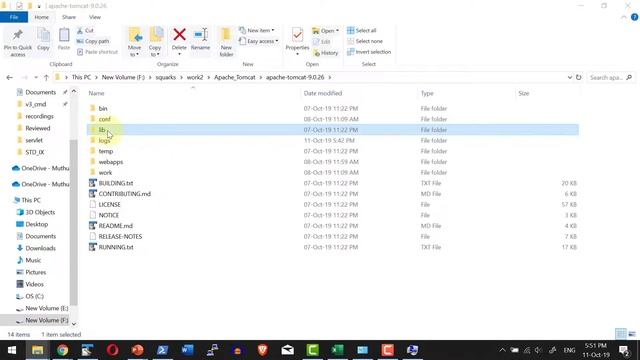
Task: Click the Rename icon
Action: [200, 35]
